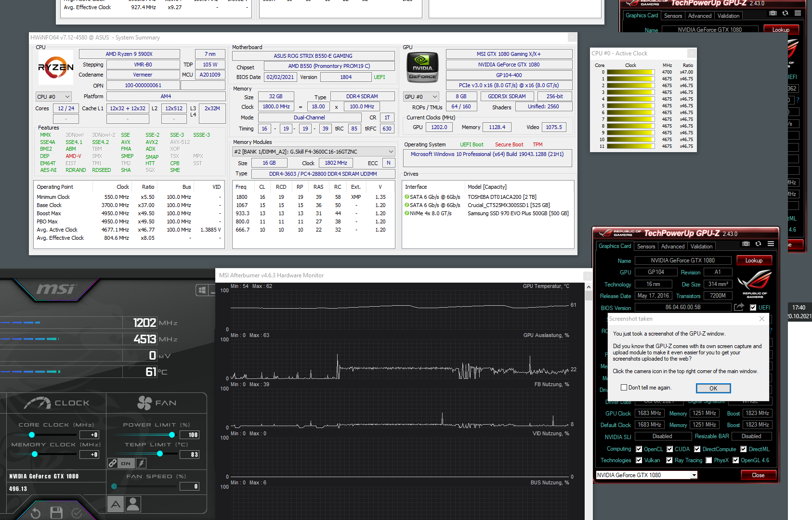Open the CPU #0 dropdown in HWiNFO

click(54, 97)
